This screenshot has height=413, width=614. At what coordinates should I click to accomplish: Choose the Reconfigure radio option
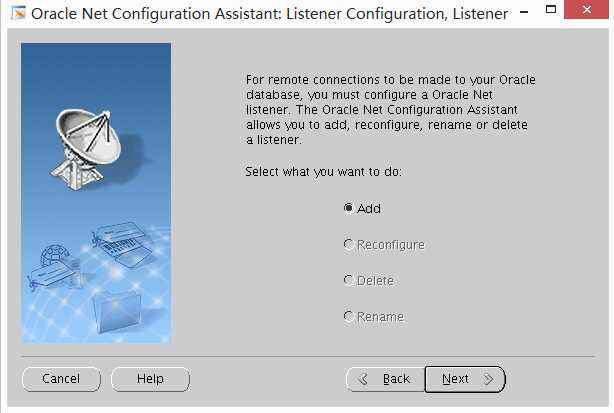(x=348, y=244)
